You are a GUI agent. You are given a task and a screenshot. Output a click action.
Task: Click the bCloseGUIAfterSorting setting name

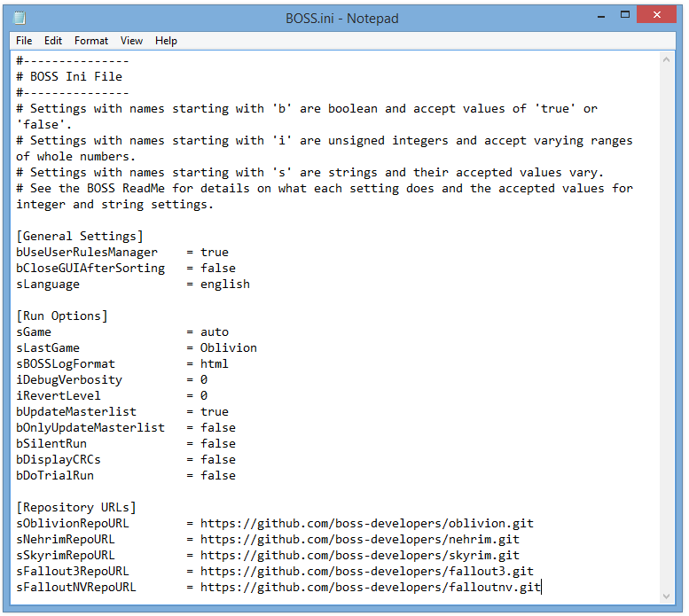pos(90,269)
